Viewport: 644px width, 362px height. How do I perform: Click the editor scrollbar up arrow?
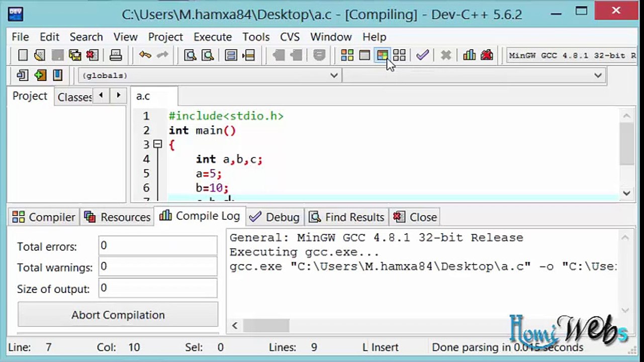[x=626, y=116]
